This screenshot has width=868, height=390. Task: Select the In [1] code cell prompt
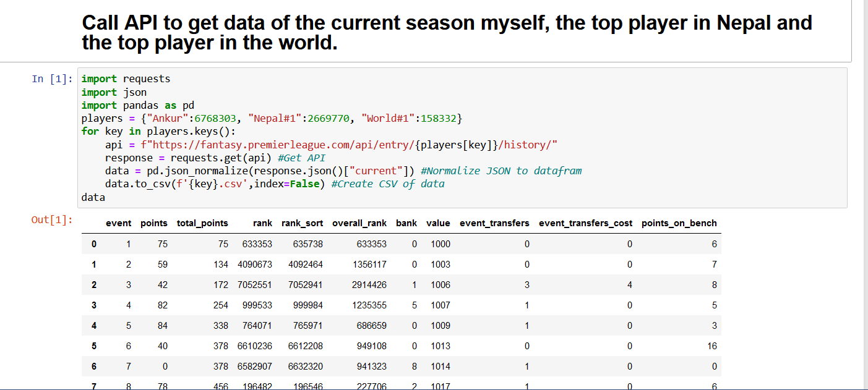pos(52,78)
